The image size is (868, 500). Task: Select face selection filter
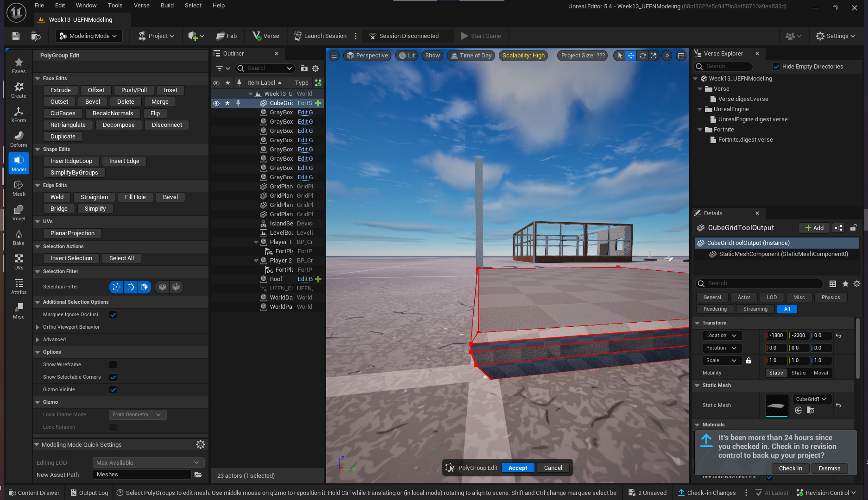click(x=145, y=287)
